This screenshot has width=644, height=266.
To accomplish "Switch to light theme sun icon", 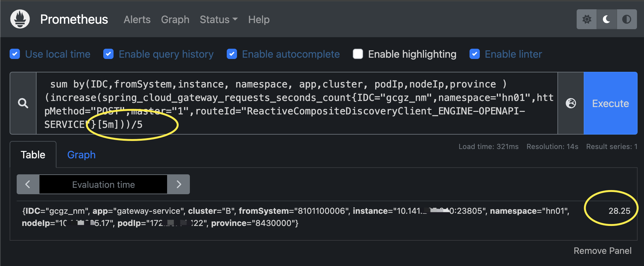I will (x=587, y=19).
